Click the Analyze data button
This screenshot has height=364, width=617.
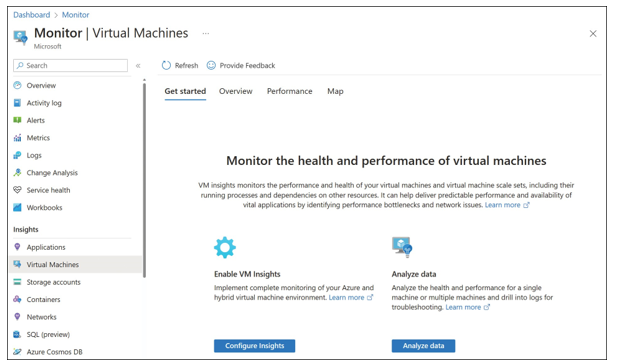[423, 346]
